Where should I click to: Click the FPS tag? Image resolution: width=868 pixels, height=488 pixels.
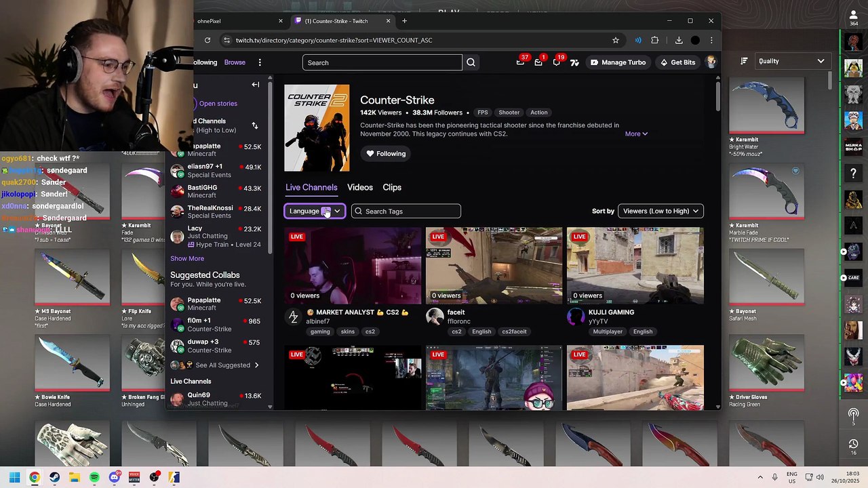coord(483,113)
